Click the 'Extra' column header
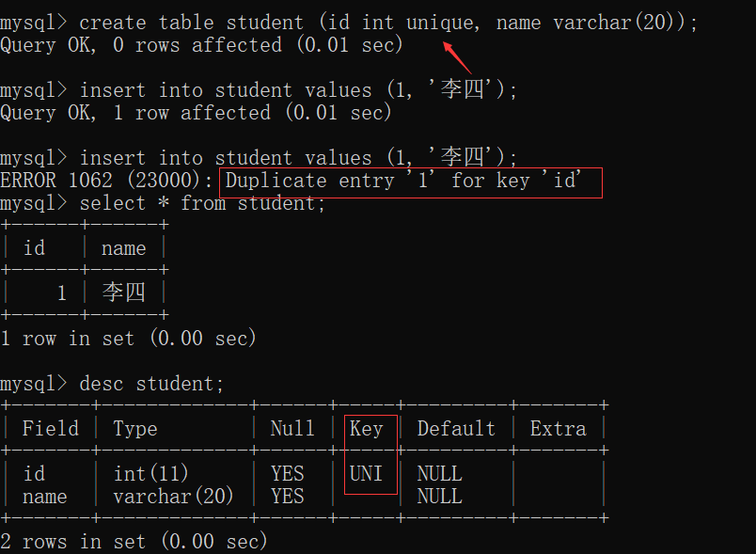Viewport: 756px width, 554px height. click(x=559, y=429)
